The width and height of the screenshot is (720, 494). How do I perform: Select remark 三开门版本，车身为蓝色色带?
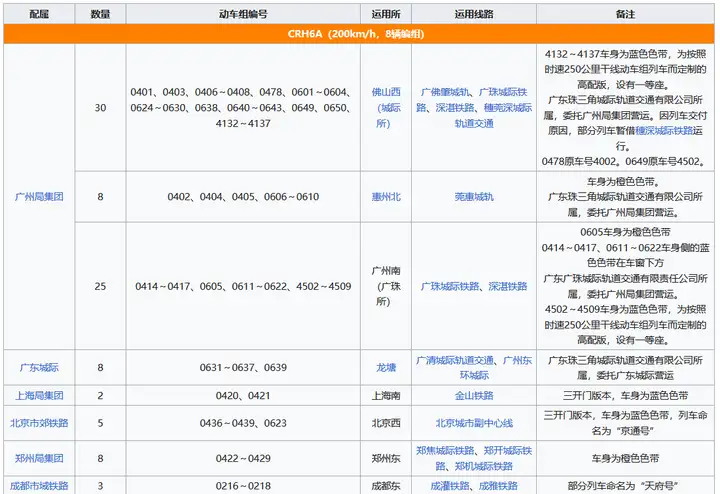(625, 395)
